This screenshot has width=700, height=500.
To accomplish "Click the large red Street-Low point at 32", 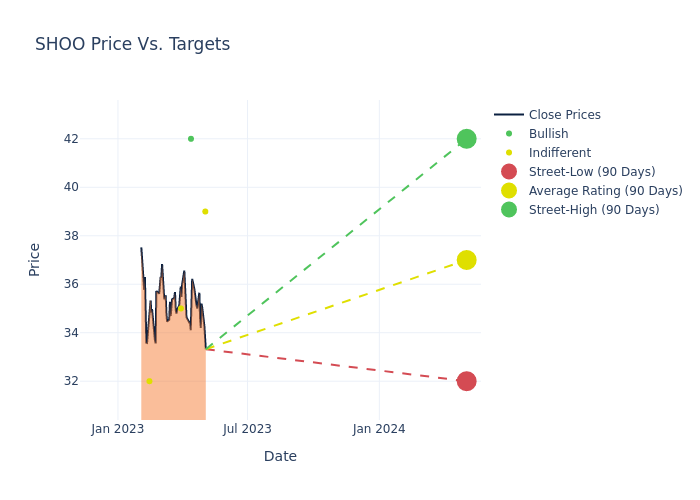I will [466, 381].
